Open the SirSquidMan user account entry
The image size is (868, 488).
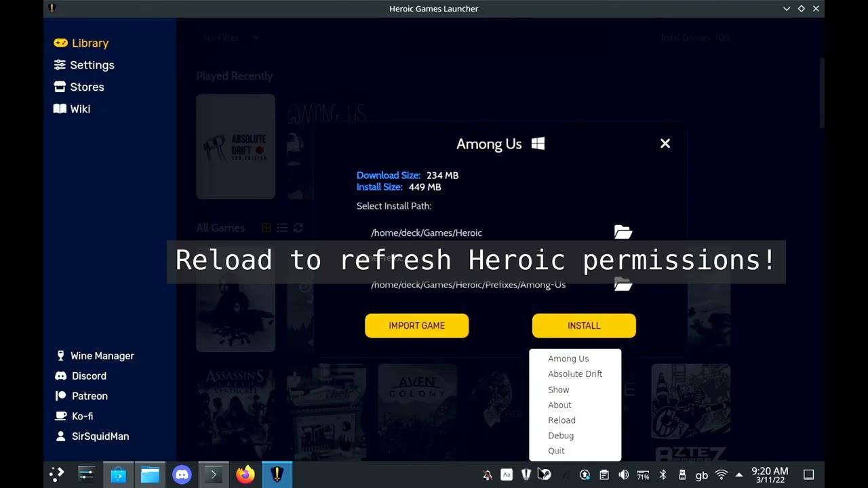point(92,436)
